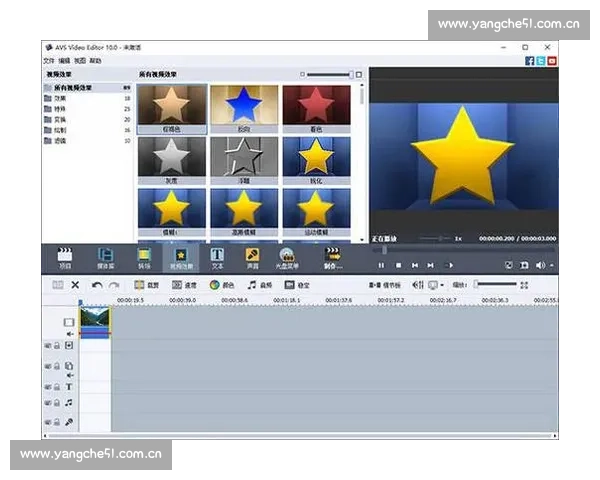
Task: Delete the selection with the X icon
Action: pyautogui.click(x=75, y=285)
